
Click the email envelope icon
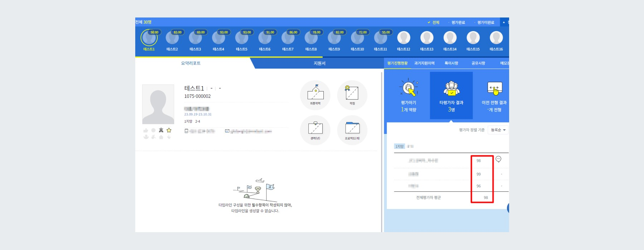(227, 131)
